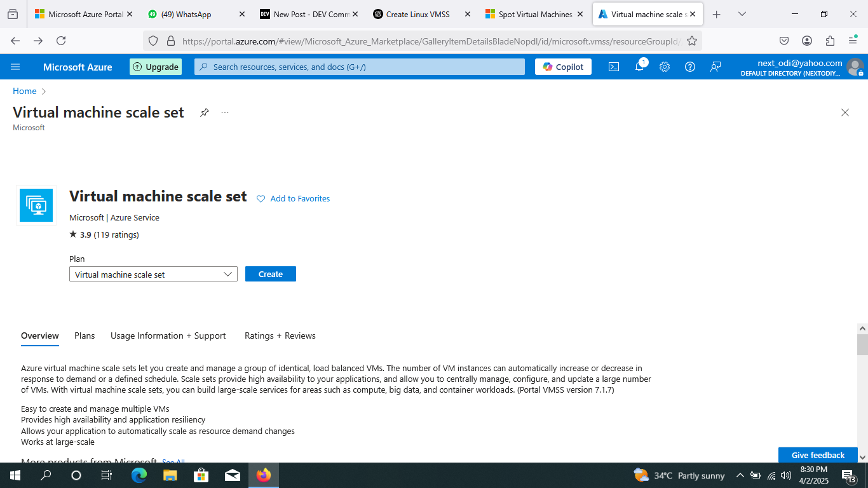Click the Microsoft Azure title
The image size is (868, 488).
[78, 67]
